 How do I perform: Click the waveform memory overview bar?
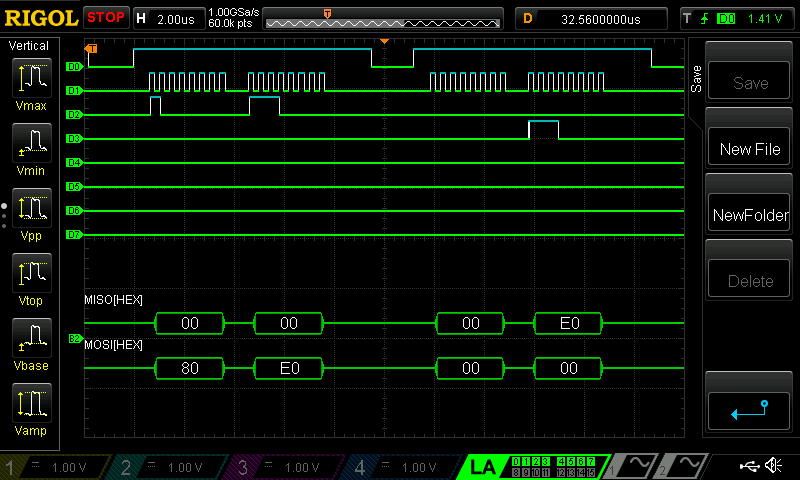coord(383,19)
